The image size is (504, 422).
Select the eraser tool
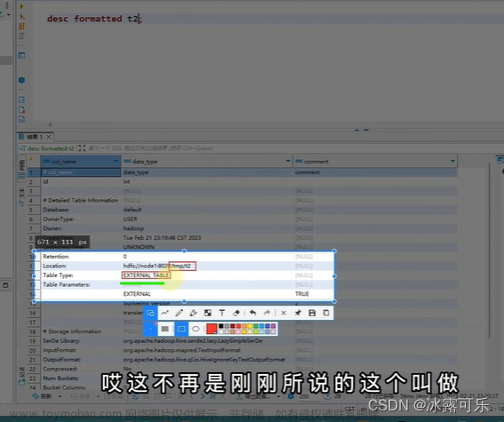(236, 313)
